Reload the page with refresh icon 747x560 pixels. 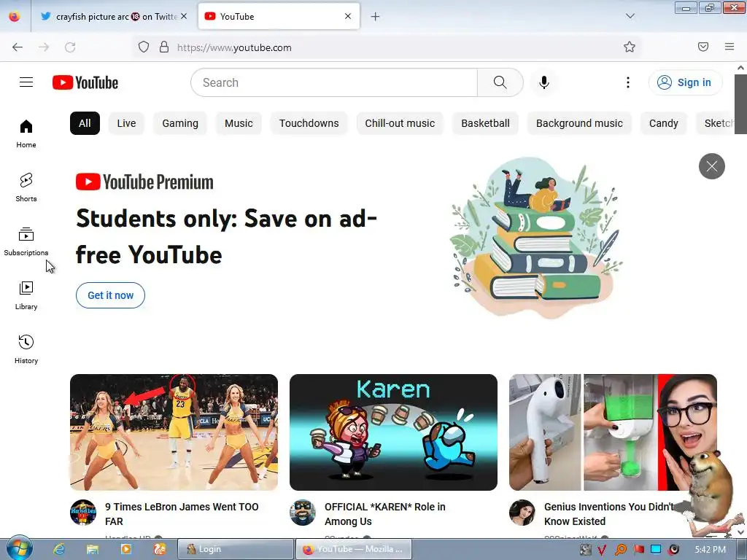click(x=70, y=47)
